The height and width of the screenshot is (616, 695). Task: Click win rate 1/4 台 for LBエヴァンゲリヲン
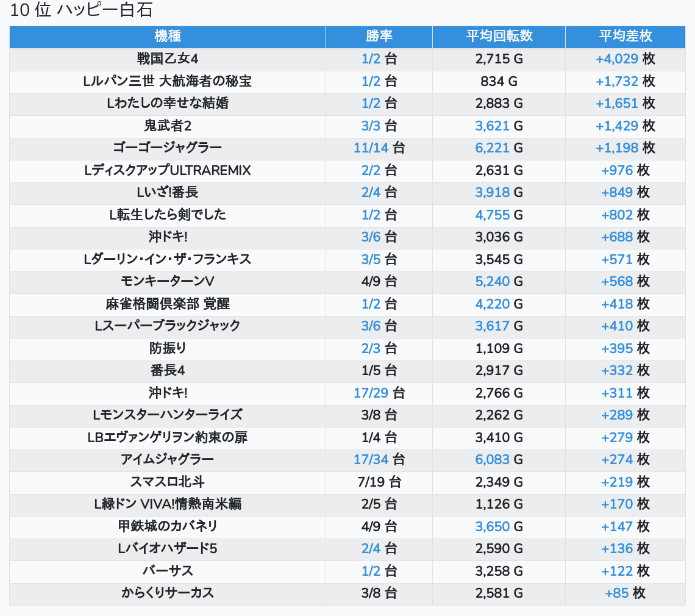point(379,437)
